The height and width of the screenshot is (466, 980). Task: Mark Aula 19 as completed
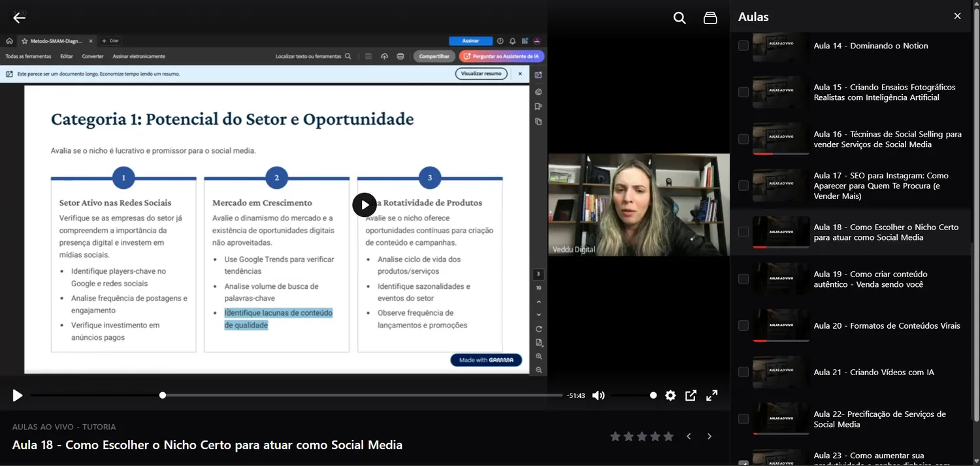743,279
